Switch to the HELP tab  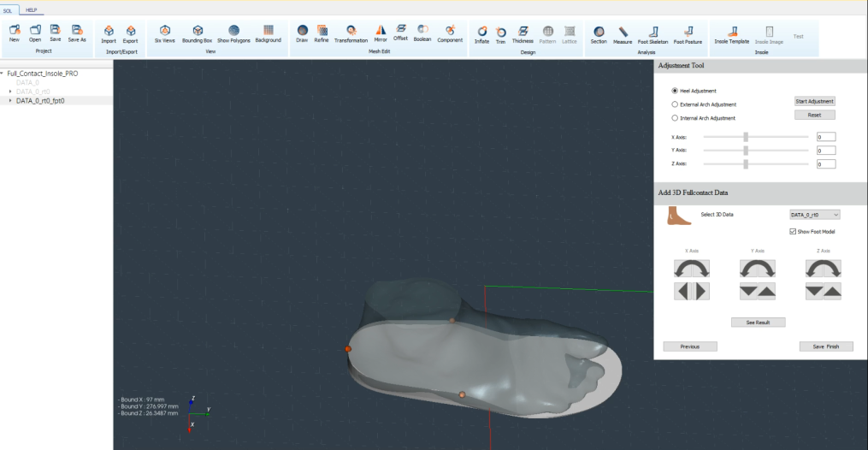point(32,9)
